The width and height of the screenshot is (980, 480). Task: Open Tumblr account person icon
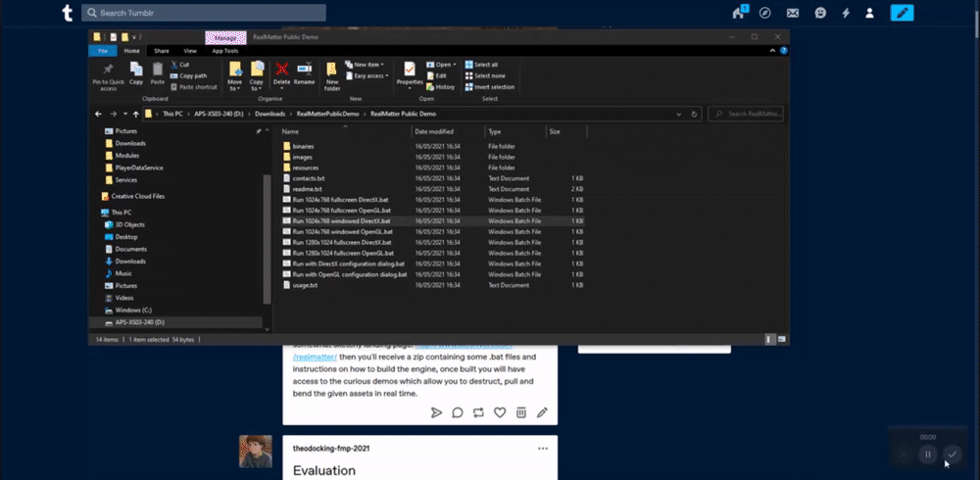coord(869,13)
